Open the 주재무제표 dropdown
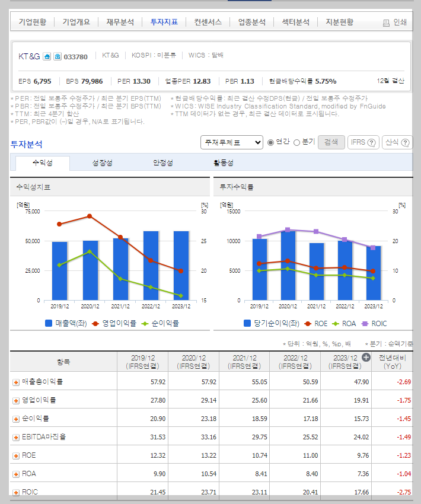 point(232,142)
